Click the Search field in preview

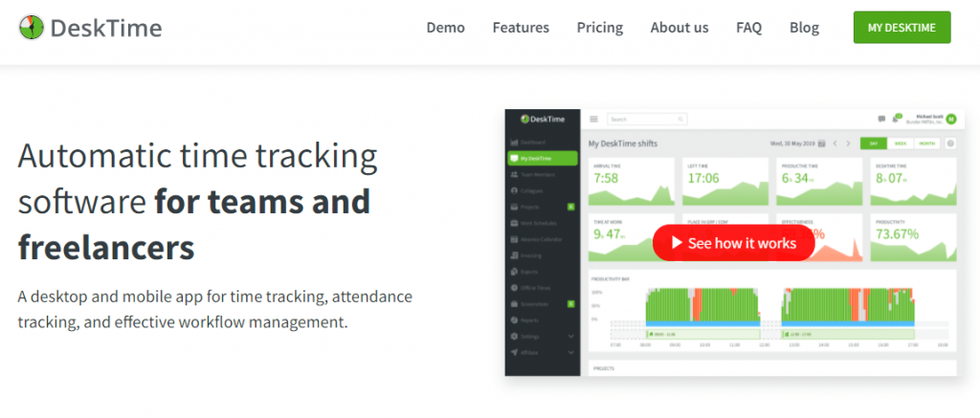click(x=647, y=119)
